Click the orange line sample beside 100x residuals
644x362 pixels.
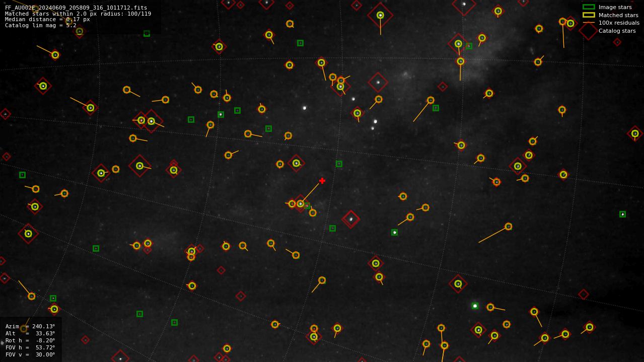coord(589,23)
